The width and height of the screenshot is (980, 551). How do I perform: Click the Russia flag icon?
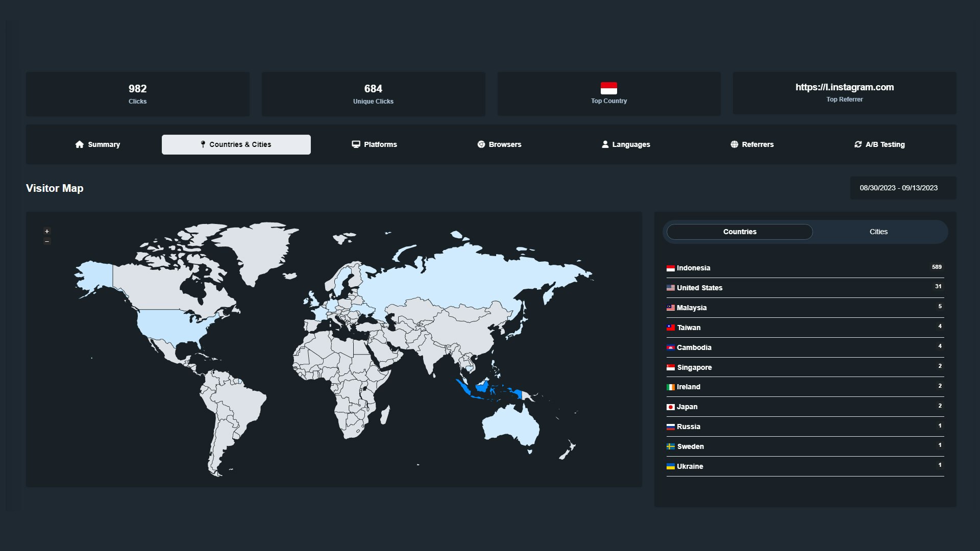click(x=671, y=427)
